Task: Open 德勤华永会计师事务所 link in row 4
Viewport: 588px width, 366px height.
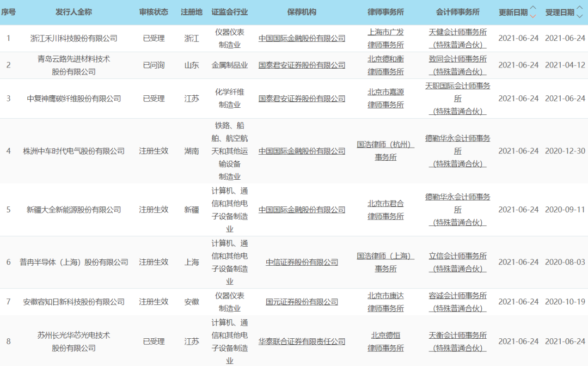Action: [457, 151]
